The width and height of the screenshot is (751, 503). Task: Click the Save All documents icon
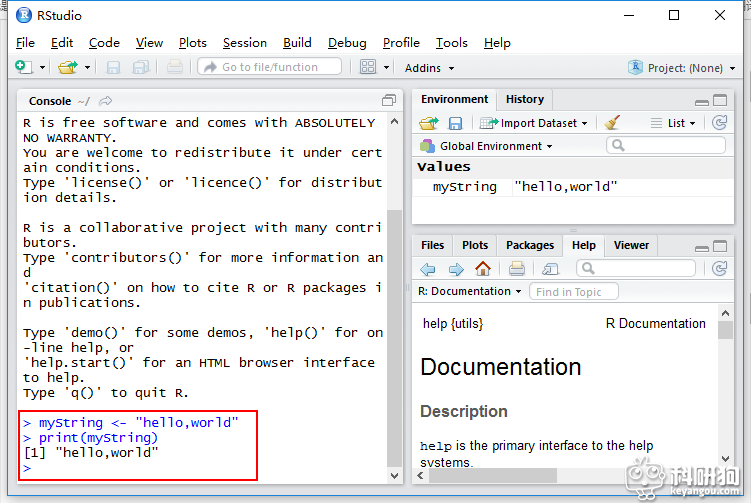tap(141, 67)
